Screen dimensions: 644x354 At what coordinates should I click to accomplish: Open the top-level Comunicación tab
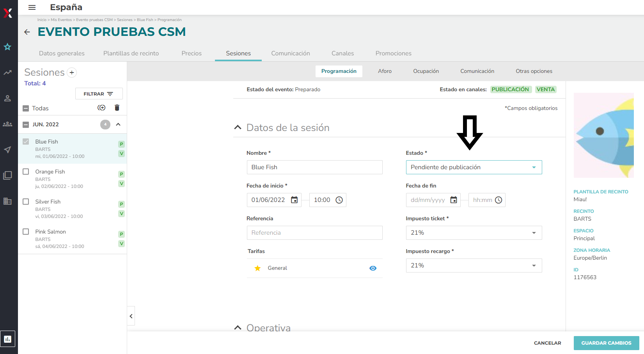click(x=291, y=53)
